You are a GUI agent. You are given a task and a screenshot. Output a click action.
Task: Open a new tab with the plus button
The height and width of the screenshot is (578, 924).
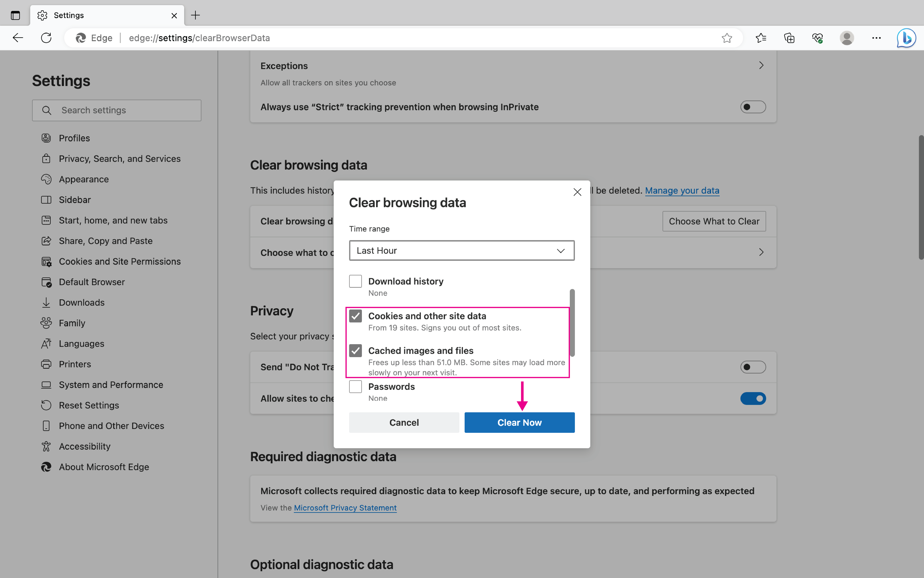coord(195,15)
